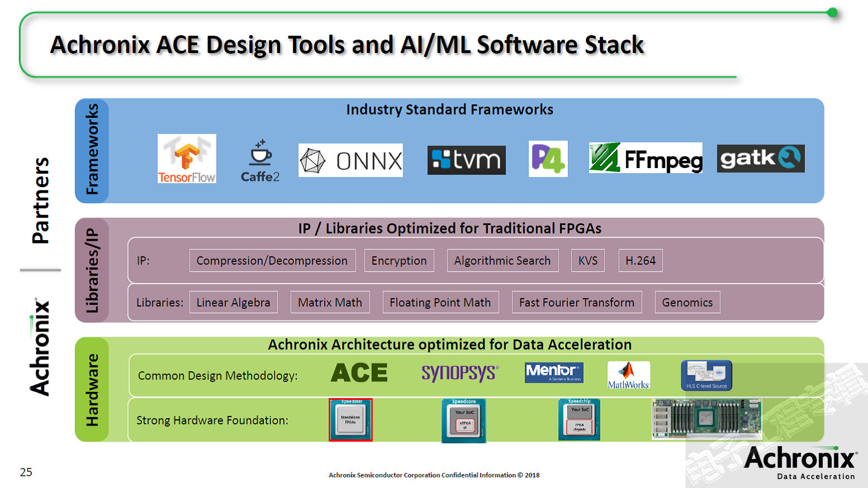Screen dimensions: 868x488
Task: Click the Strong Hardware Foundation label
Action: coord(213,420)
